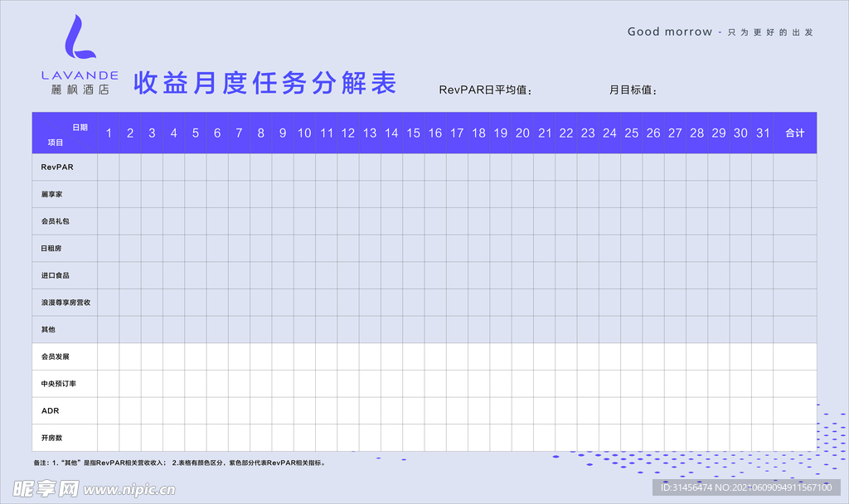Select the RevPAR row label

coord(57,167)
